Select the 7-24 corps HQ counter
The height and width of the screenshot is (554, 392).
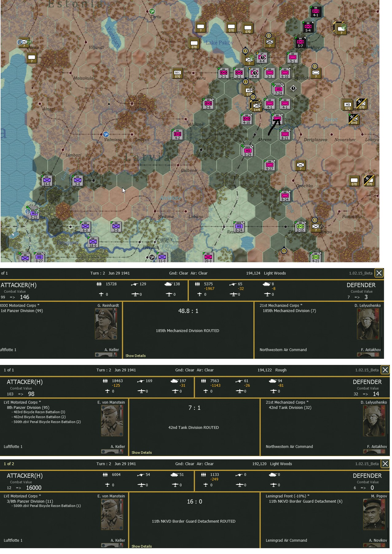[x=278, y=89]
